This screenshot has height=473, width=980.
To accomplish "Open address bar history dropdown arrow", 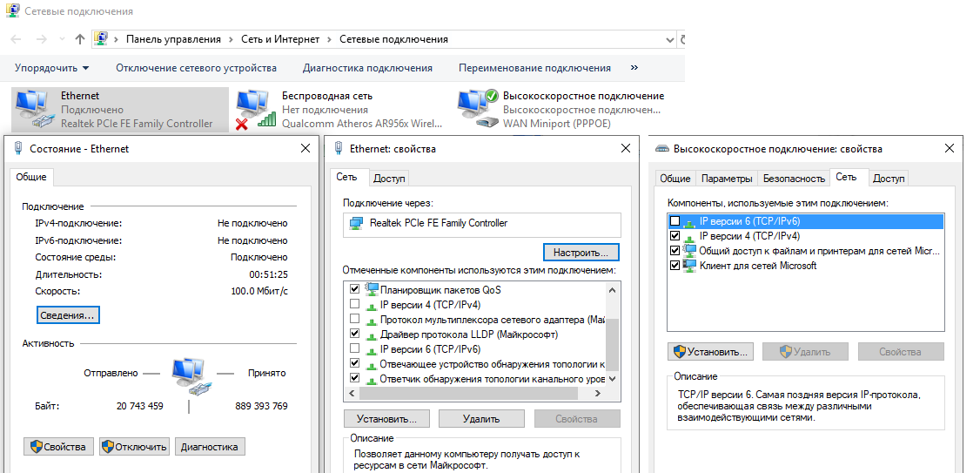I will 669,39.
